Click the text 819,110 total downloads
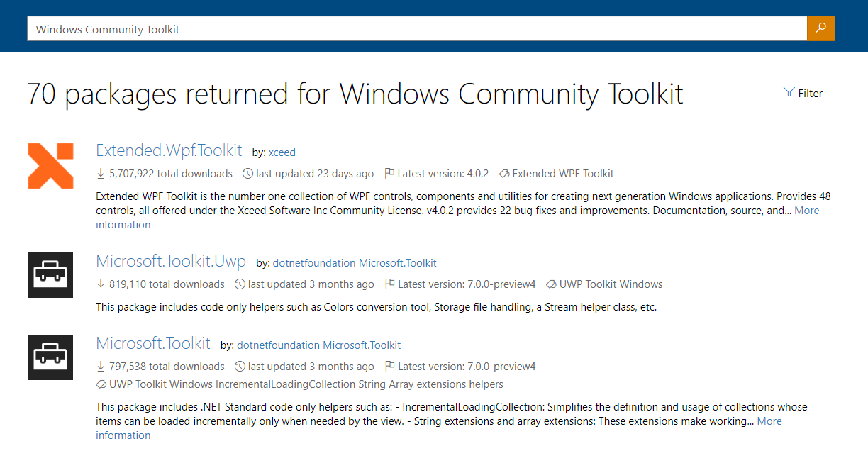 click(167, 284)
